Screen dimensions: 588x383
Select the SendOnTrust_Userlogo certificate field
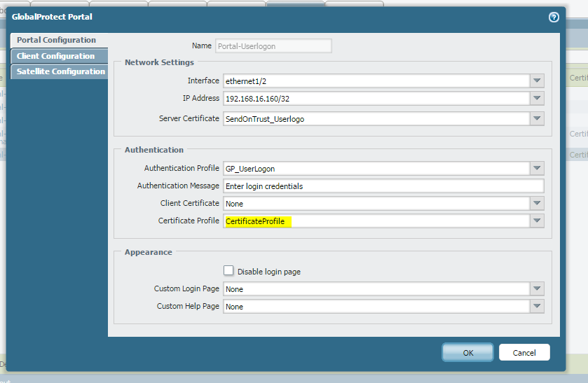[x=376, y=119]
